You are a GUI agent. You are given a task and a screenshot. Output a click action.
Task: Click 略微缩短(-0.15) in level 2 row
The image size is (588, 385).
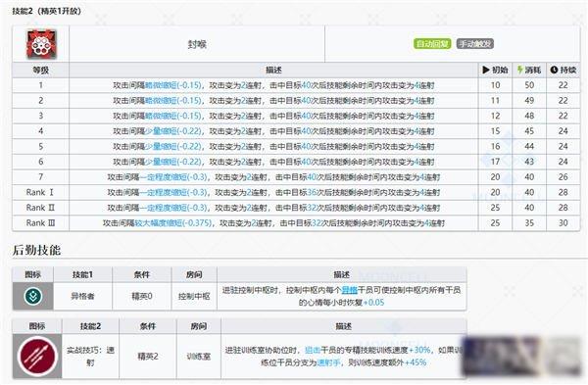point(173,101)
